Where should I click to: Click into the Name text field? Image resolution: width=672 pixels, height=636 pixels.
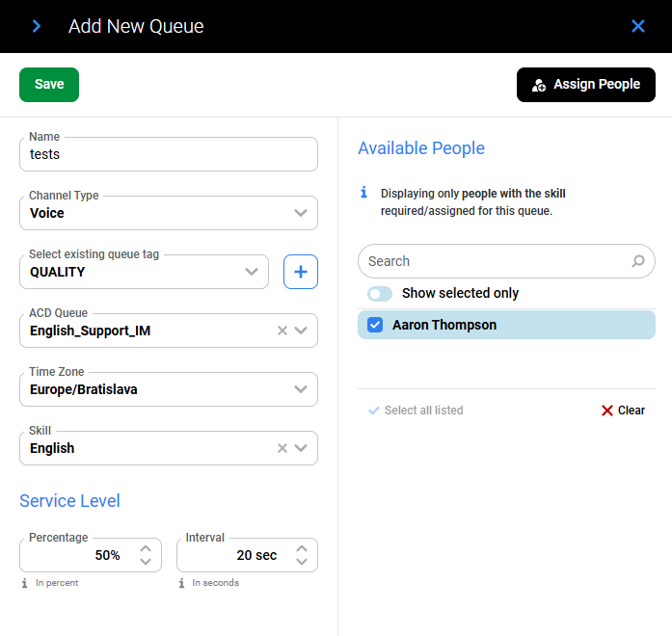169,154
